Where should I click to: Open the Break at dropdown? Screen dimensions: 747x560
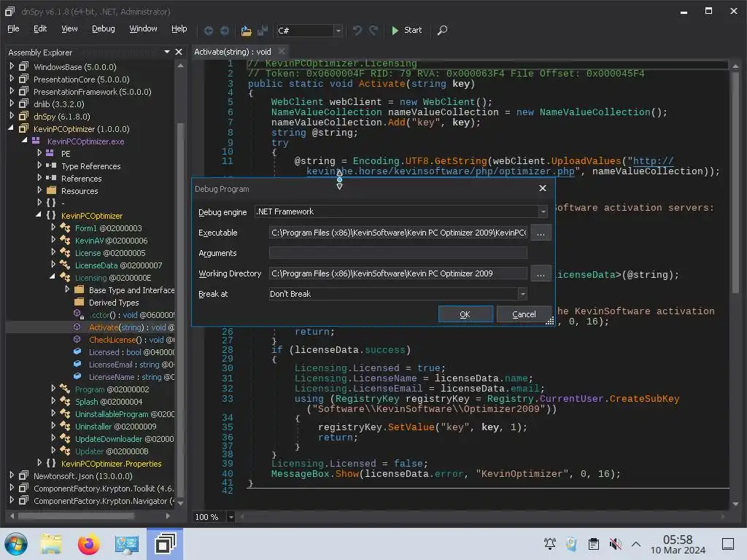(x=522, y=294)
